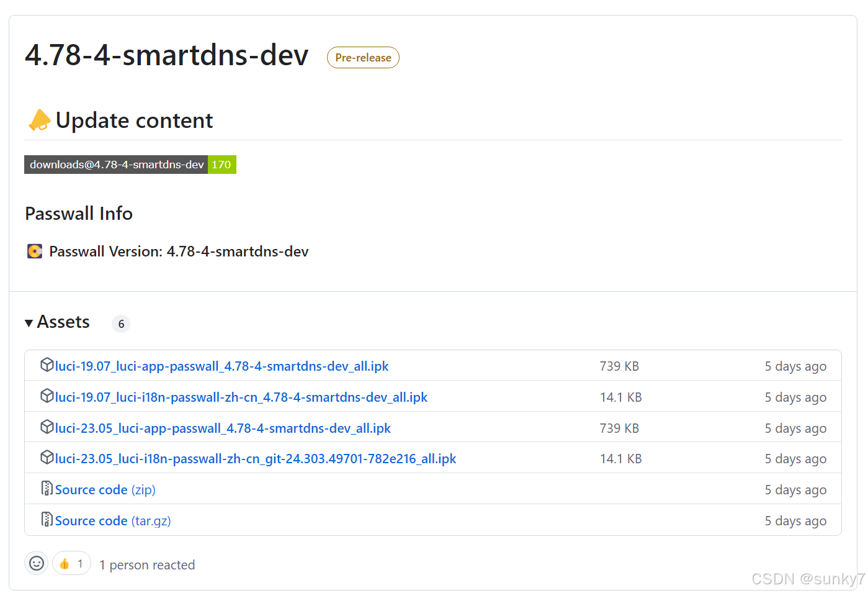Download Source code (zip)
The height and width of the screenshot is (593, 868).
pos(105,490)
